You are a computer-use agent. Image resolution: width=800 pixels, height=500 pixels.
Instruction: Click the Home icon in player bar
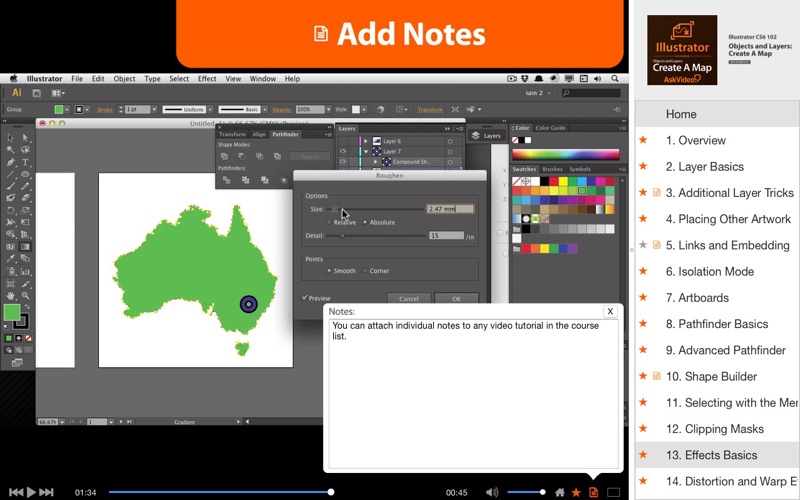pyautogui.click(x=560, y=492)
